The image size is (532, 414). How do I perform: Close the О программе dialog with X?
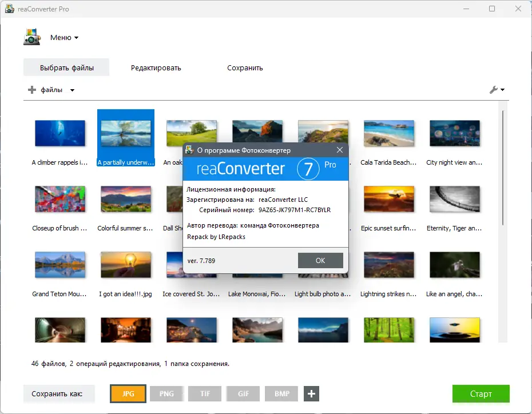(340, 150)
